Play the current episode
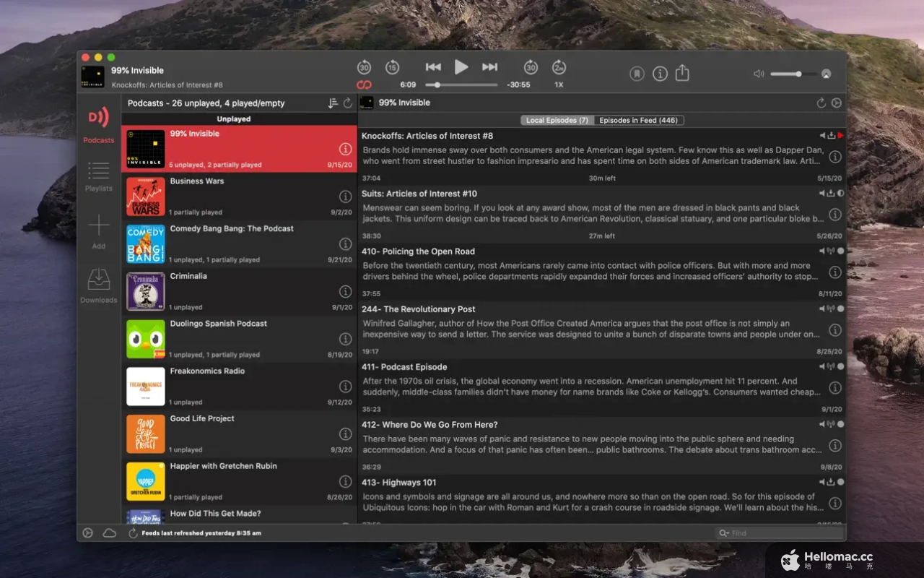The width and height of the screenshot is (924, 578). click(461, 67)
